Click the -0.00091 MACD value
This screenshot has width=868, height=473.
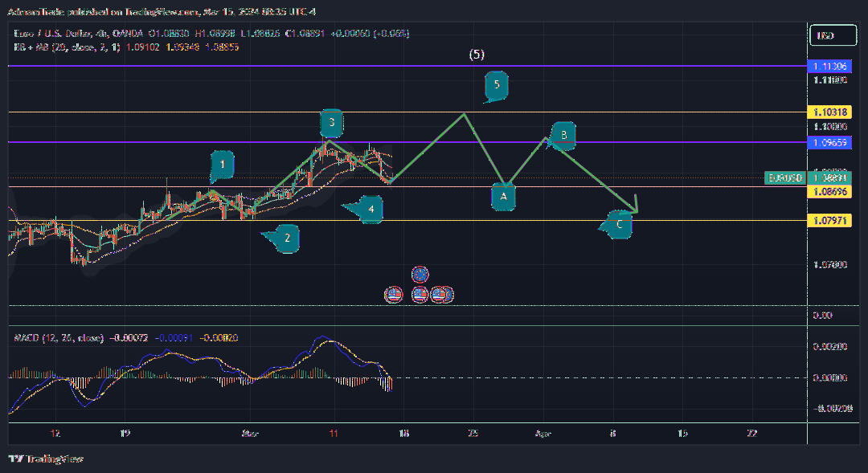coord(174,338)
